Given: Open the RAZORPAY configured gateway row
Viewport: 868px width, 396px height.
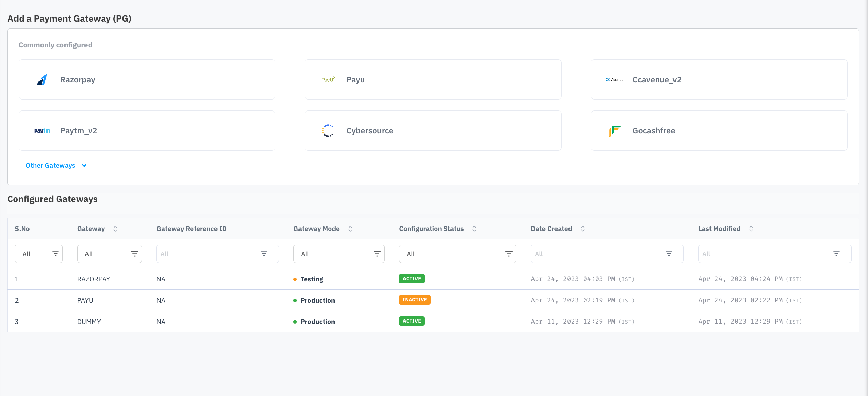Looking at the screenshot, I should pyautogui.click(x=94, y=279).
